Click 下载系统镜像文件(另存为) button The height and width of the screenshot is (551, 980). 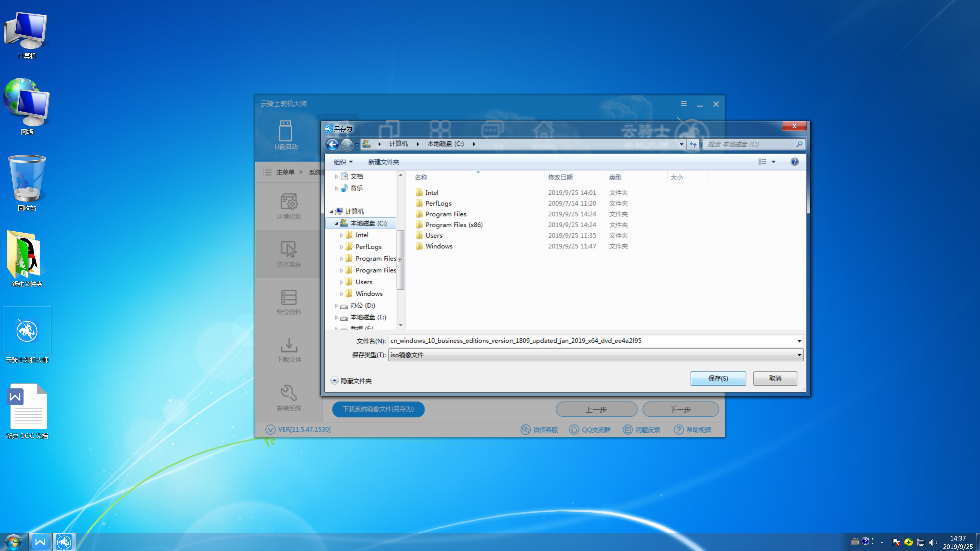(x=378, y=409)
